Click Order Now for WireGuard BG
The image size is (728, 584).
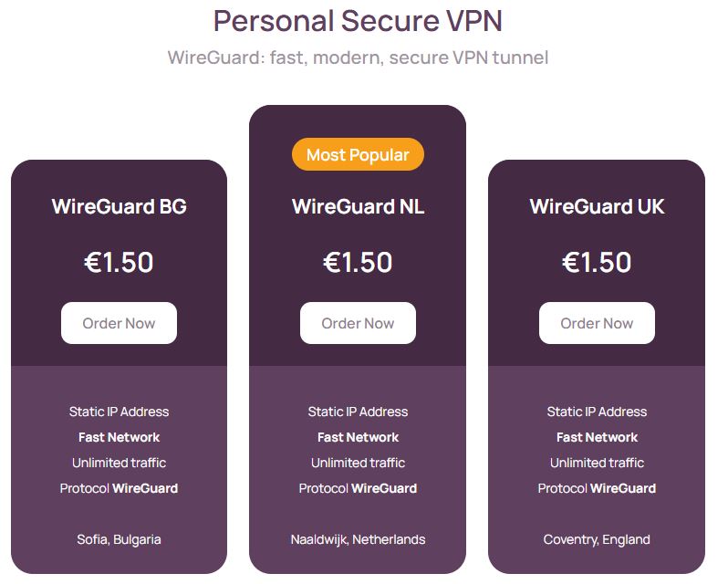click(x=119, y=323)
